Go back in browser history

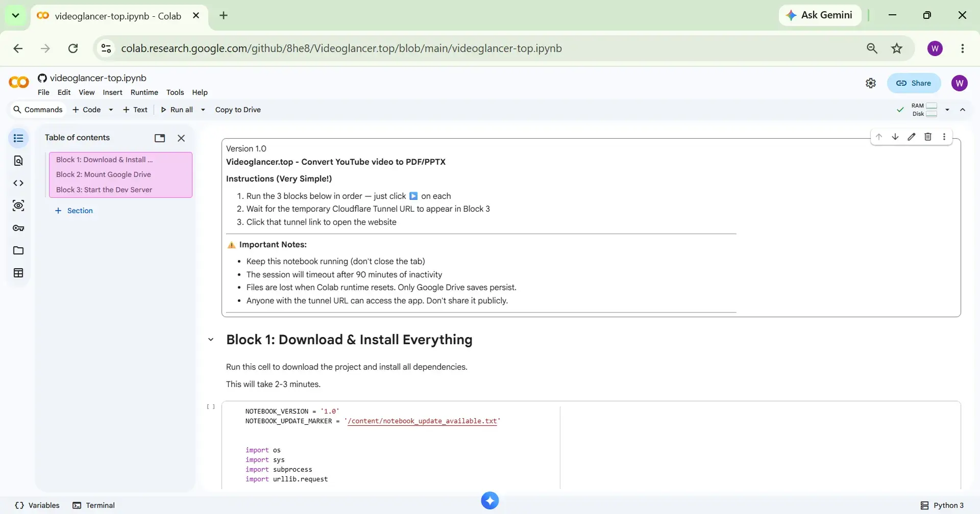(x=18, y=48)
